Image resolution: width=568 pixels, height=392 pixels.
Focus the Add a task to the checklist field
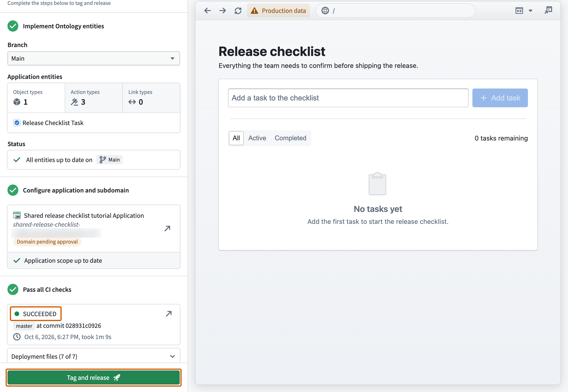coord(348,98)
